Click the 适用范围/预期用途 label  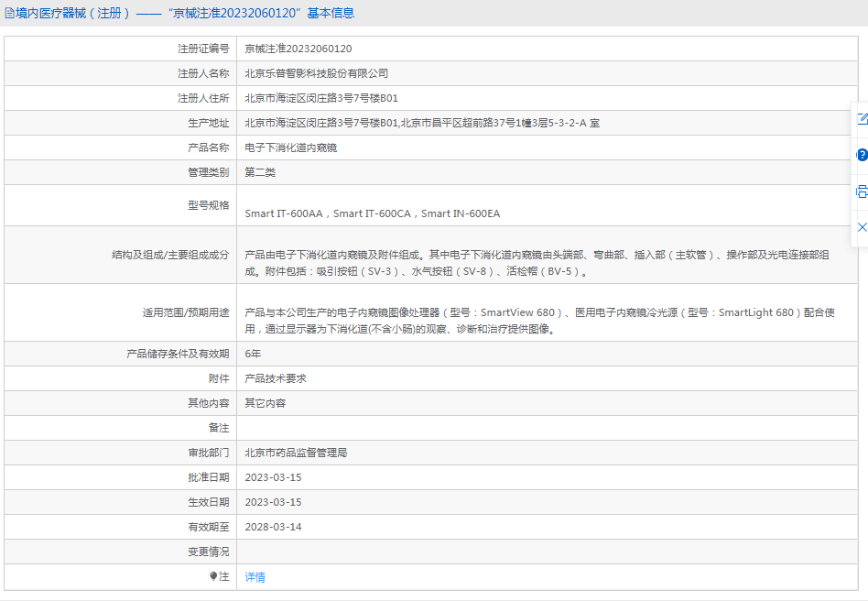186,312
